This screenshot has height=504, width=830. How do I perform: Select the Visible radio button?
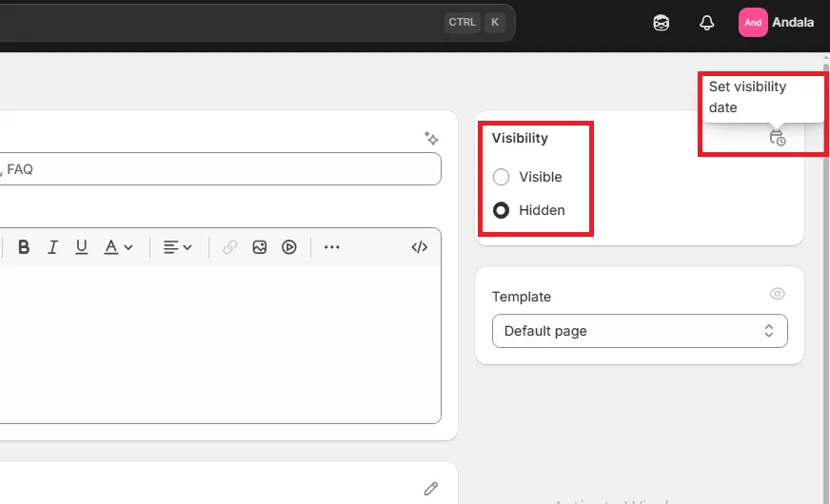(501, 177)
